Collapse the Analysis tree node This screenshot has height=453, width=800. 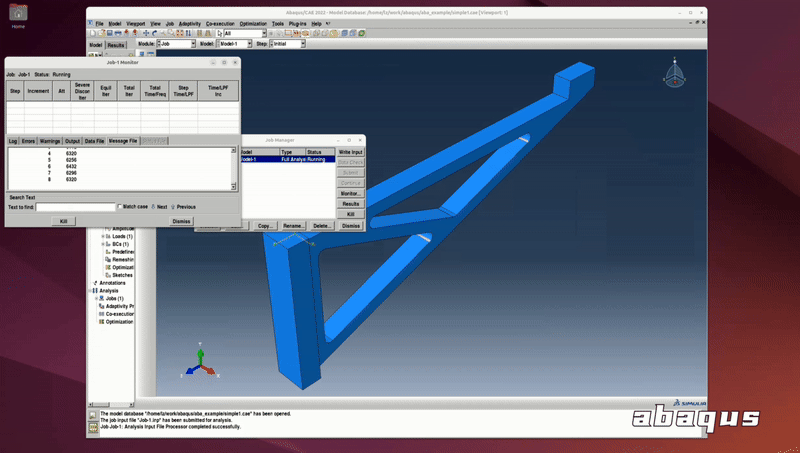click(x=90, y=290)
